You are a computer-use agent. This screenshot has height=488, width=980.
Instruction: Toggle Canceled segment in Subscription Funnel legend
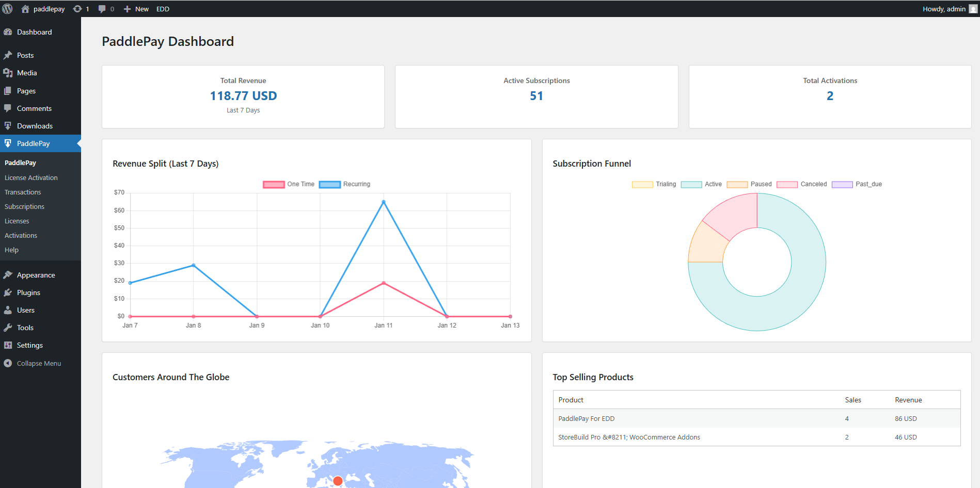[802, 184]
